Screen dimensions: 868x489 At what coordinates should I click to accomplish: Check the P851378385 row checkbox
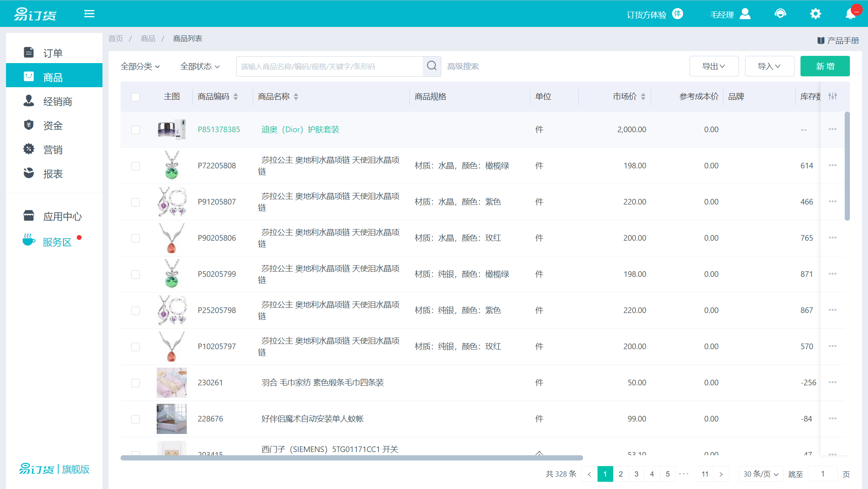pyautogui.click(x=136, y=130)
